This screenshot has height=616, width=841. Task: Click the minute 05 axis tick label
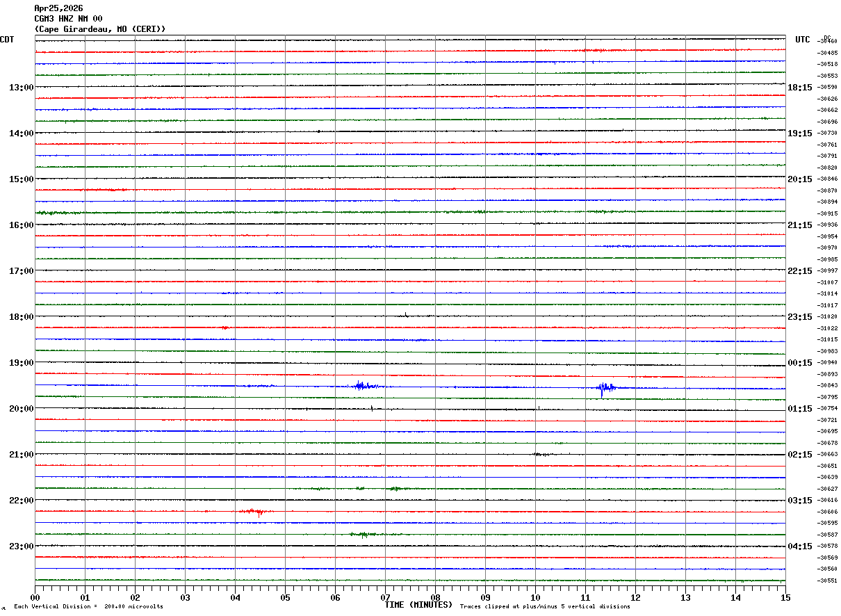(x=285, y=597)
